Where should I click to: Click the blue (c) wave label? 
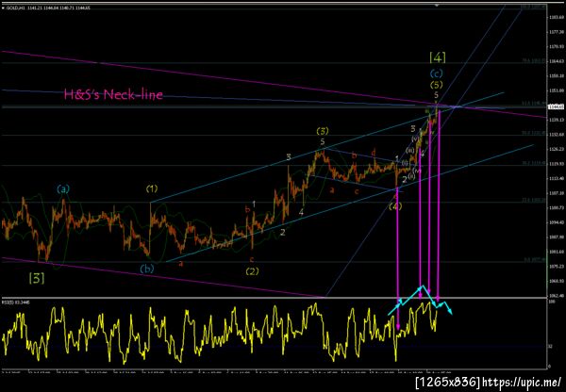click(x=436, y=73)
